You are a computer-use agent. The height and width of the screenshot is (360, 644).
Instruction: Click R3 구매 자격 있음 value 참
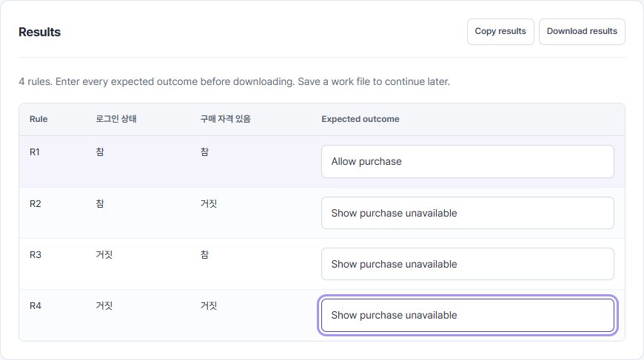(x=204, y=254)
